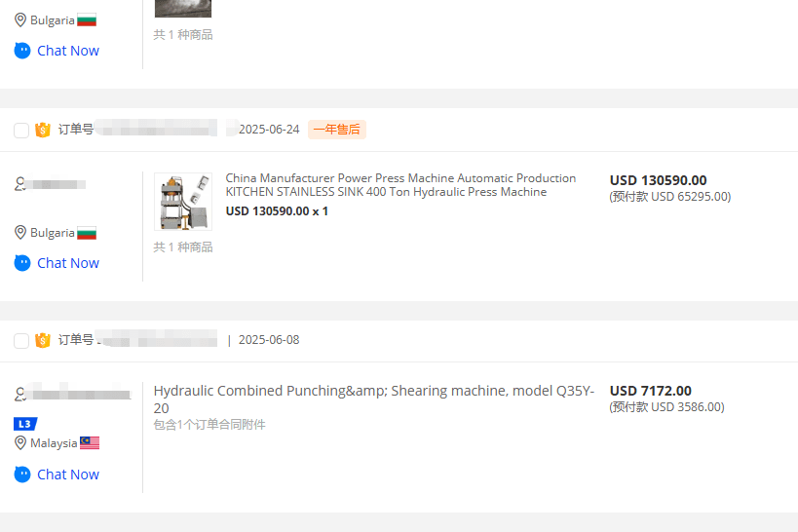Click the gold shield icon on the 2025-06-24 order
This screenshot has width=798, height=532.
pos(43,131)
